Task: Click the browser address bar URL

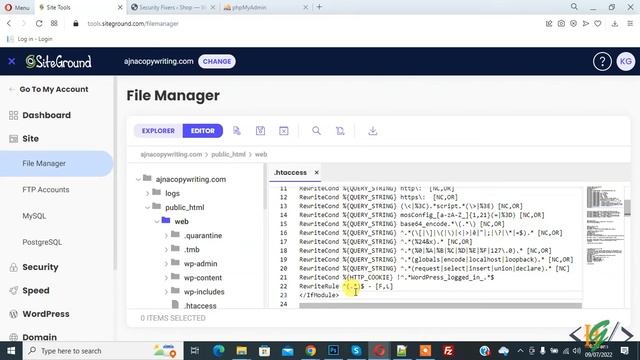Action: tap(133, 24)
